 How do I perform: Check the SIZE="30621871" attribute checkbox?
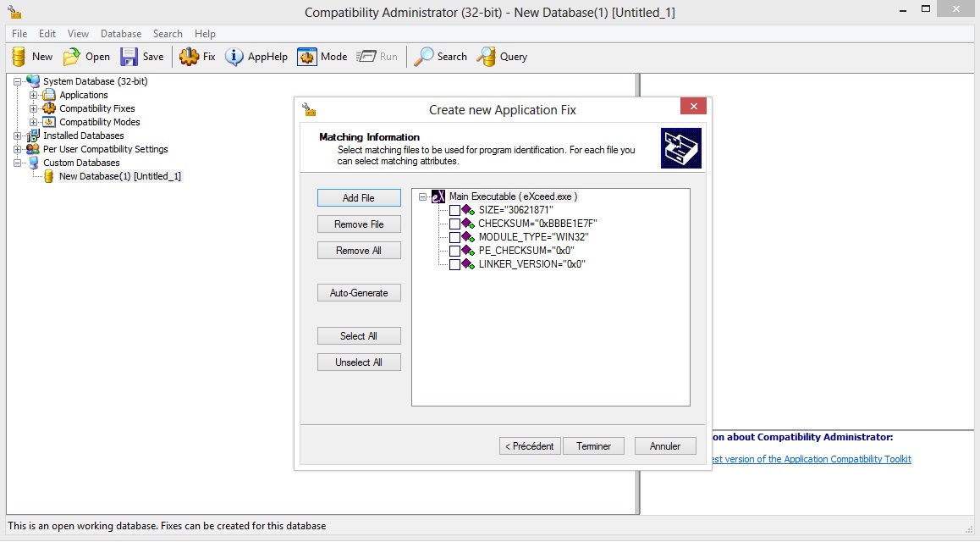(x=455, y=210)
